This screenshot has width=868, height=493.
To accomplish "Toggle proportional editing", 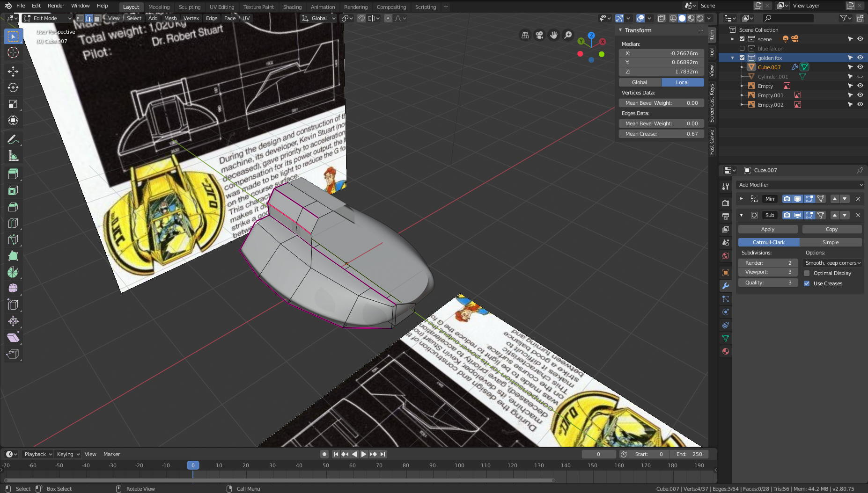I will tap(388, 18).
